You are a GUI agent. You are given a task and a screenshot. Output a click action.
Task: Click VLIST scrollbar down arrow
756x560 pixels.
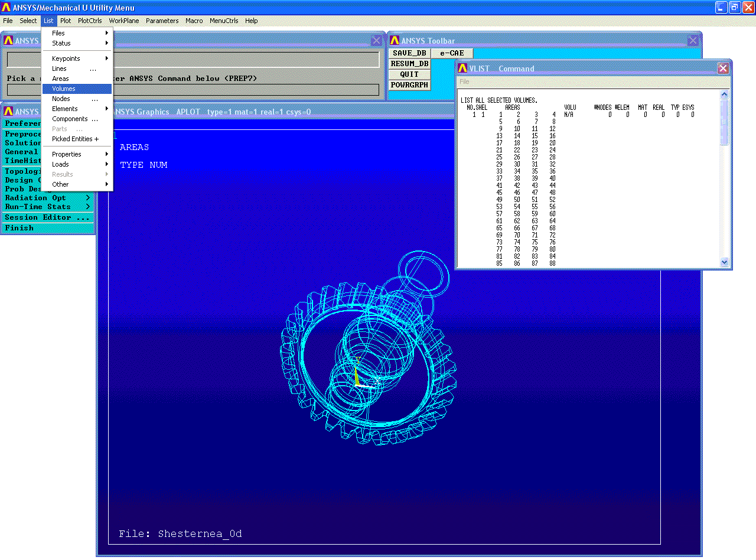[x=725, y=262]
